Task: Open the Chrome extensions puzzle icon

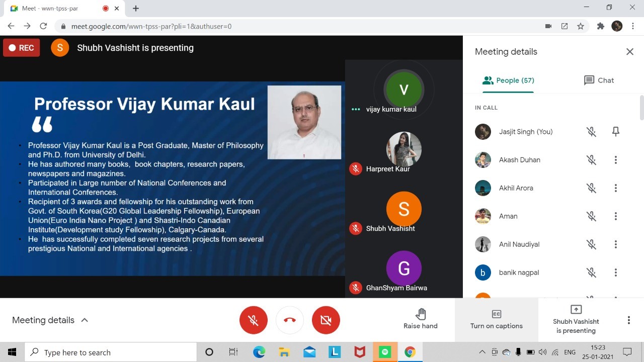Action: point(600,26)
